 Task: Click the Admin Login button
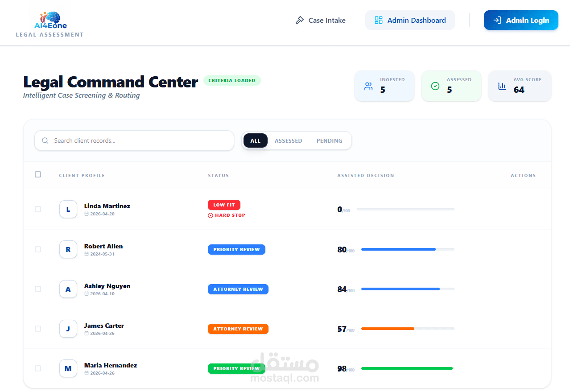point(521,20)
